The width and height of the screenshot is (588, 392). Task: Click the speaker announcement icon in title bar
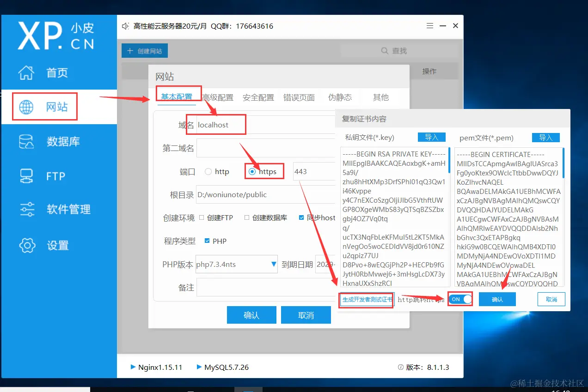pyautogui.click(x=125, y=26)
